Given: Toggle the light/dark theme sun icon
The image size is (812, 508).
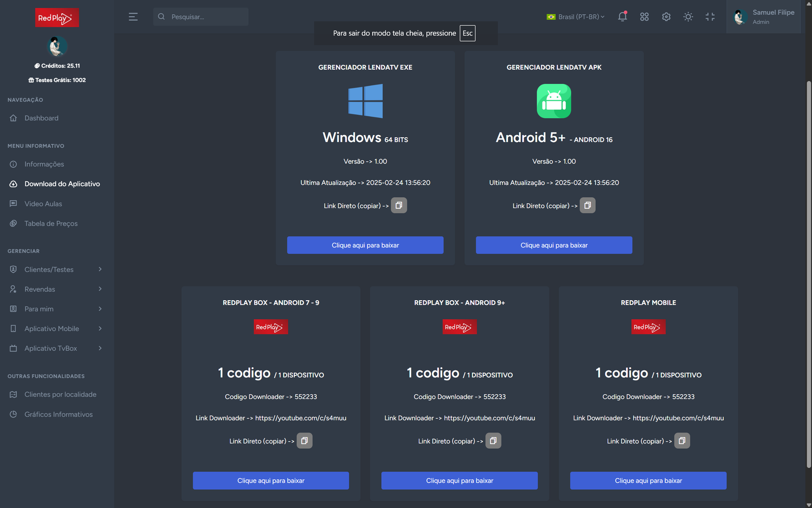Looking at the screenshot, I should [x=688, y=17].
